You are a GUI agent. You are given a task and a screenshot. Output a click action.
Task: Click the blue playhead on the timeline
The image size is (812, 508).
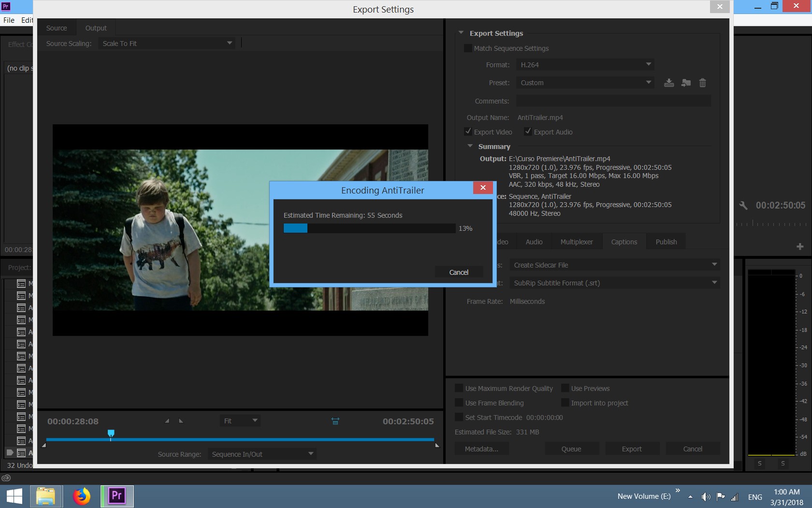point(111,434)
